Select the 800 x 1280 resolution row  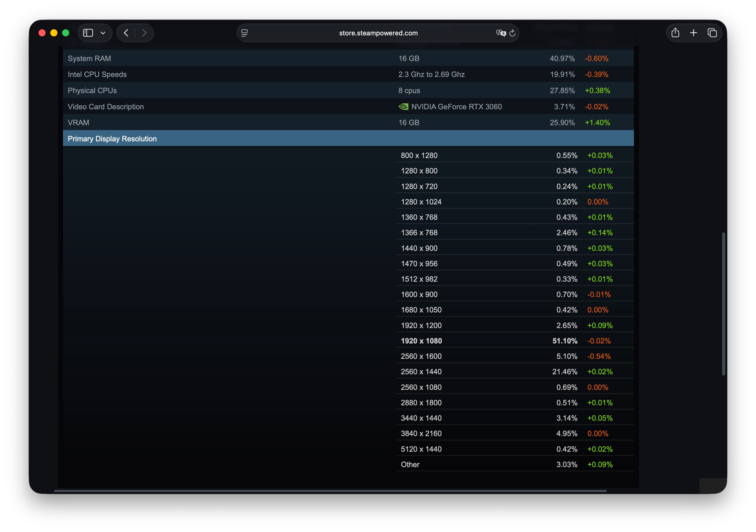tap(515, 155)
